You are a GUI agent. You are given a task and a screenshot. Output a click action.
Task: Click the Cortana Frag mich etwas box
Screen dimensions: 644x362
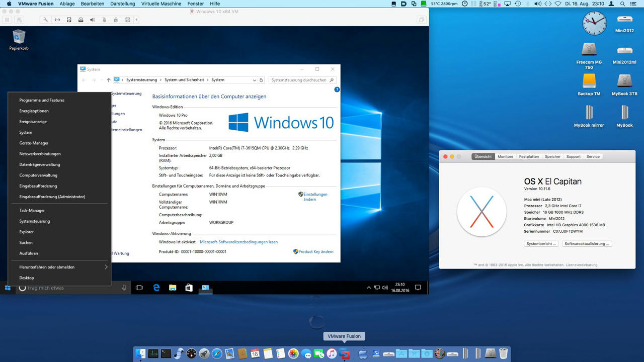(x=73, y=288)
